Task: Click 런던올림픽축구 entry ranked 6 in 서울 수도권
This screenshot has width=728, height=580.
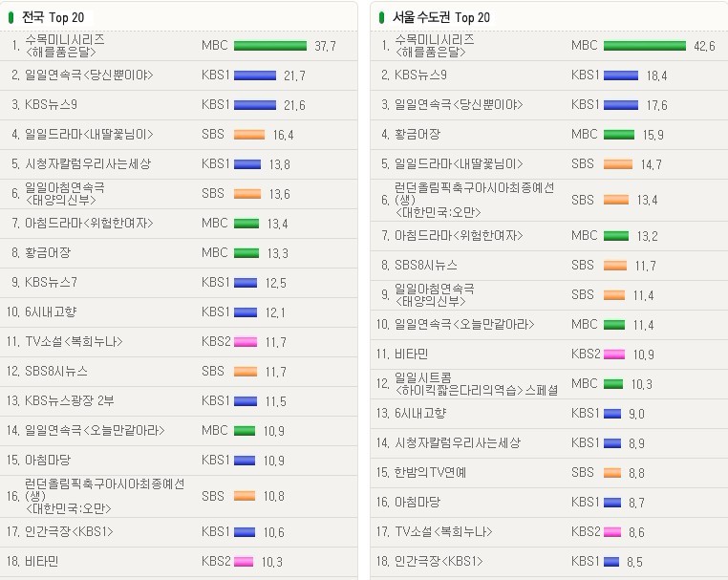Action: [x=475, y=200]
